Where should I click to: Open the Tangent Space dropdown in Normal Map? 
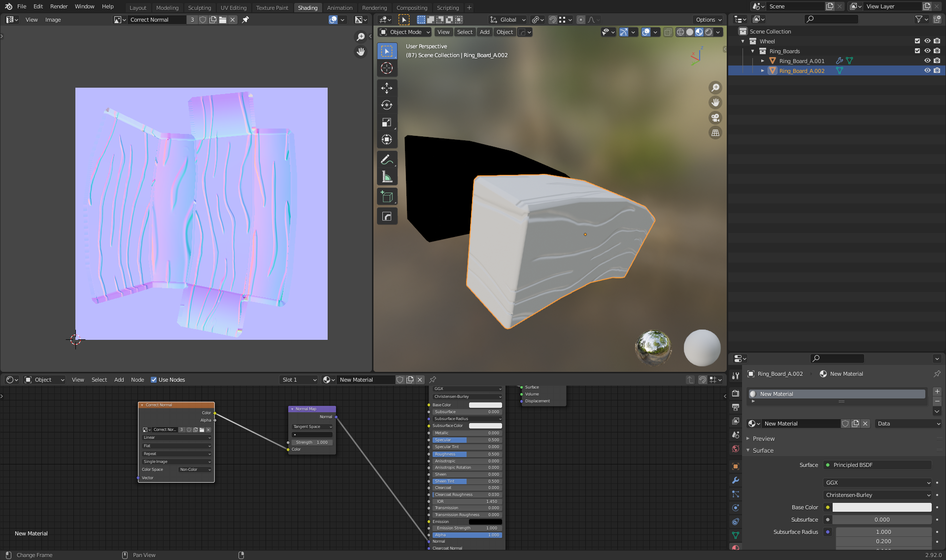[x=312, y=427]
